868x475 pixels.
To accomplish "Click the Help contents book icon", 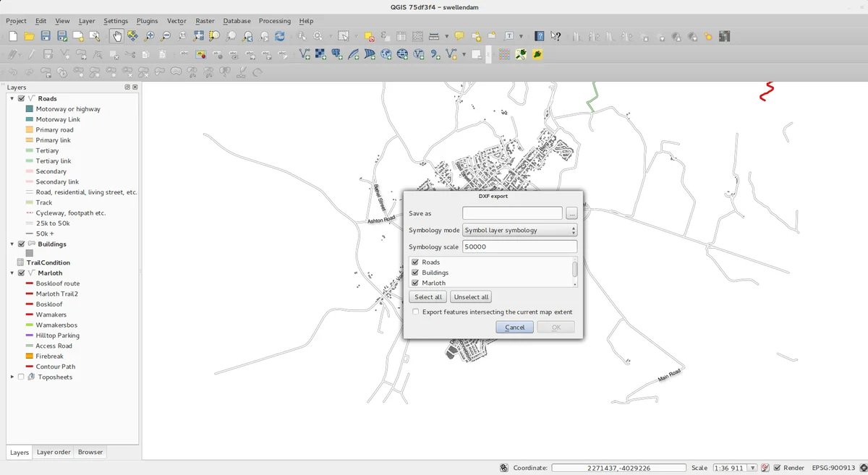I will (x=540, y=36).
